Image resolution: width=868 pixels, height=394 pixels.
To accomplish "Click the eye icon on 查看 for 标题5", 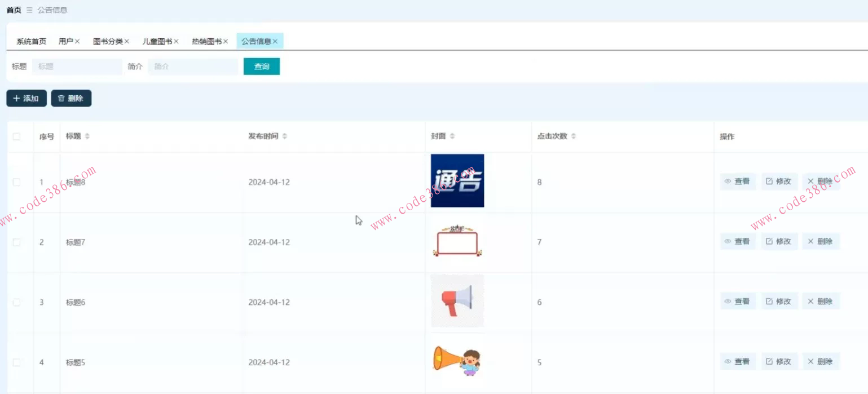I will [728, 361].
